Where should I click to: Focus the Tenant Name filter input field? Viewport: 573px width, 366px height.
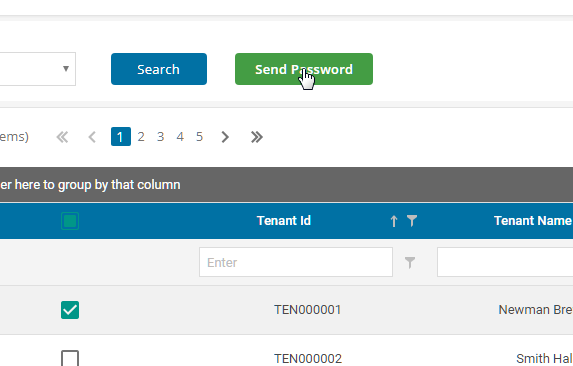coord(505,262)
